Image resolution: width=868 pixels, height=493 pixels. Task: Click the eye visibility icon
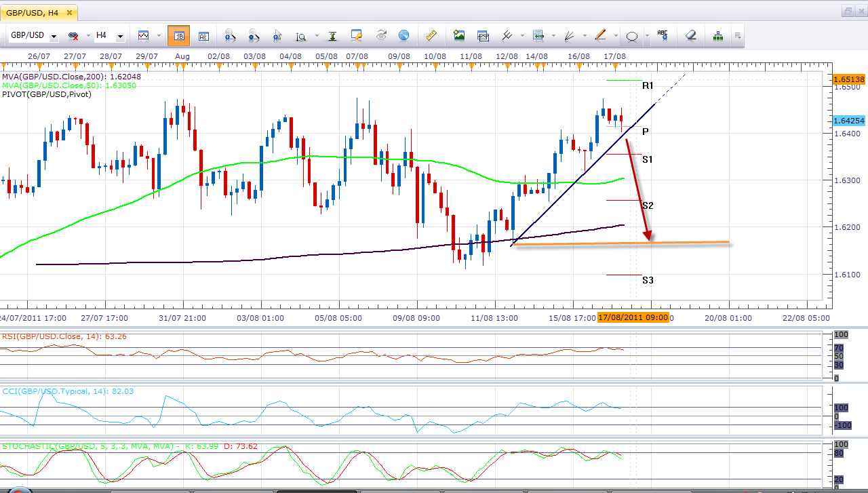[380, 35]
